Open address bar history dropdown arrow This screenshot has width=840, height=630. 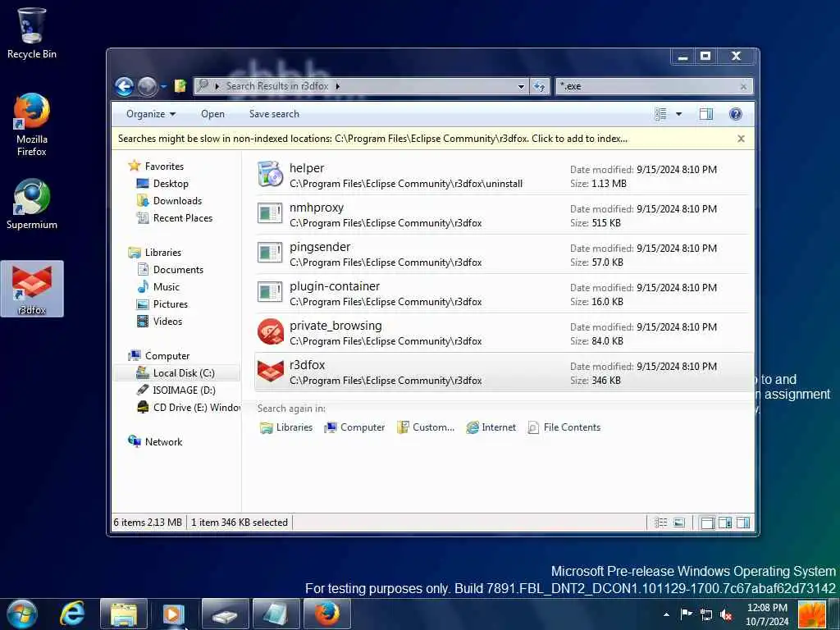point(521,86)
